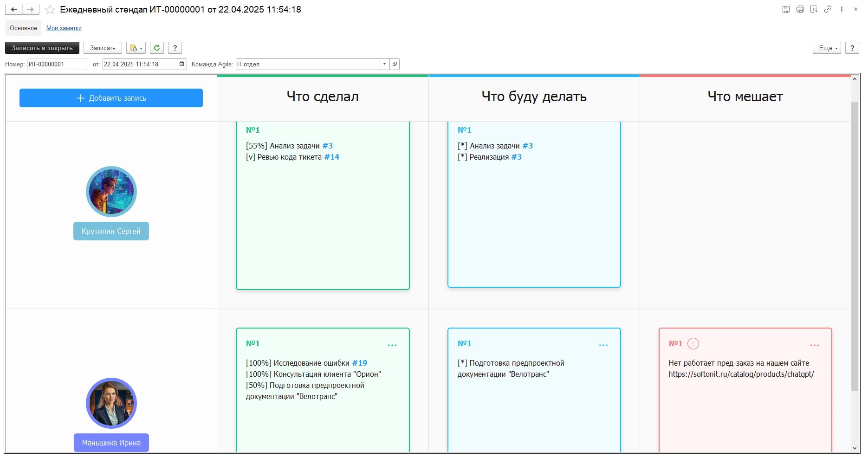The height and width of the screenshot is (458, 868).
Task: Click warning icon on red blocker card
Action: [693, 344]
